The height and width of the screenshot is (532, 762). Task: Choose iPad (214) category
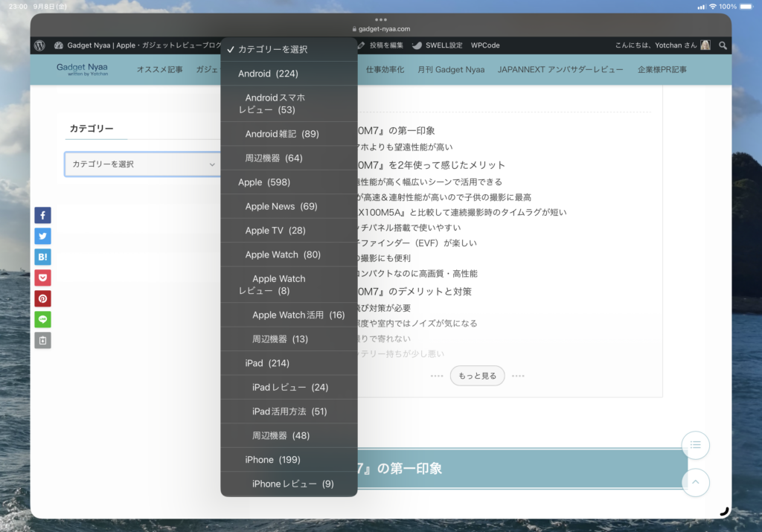tap(289, 363)
